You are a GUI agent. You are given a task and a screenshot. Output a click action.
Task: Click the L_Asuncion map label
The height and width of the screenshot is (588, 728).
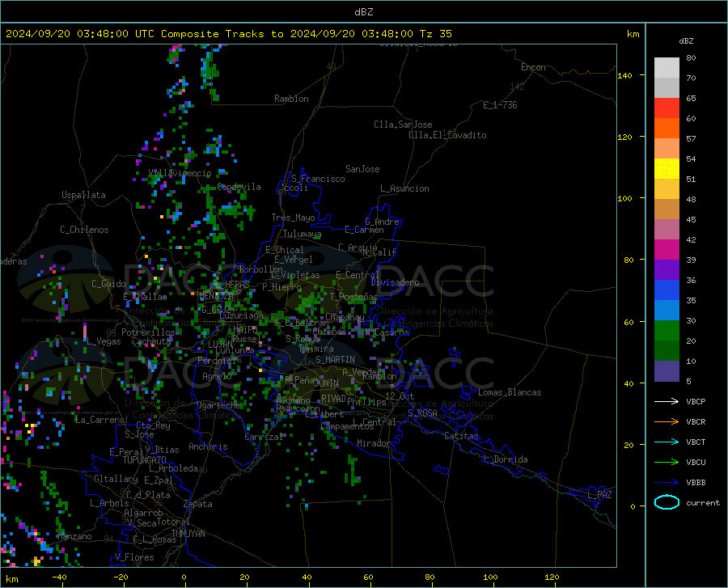pyautogui.click(x=404, y=188)
